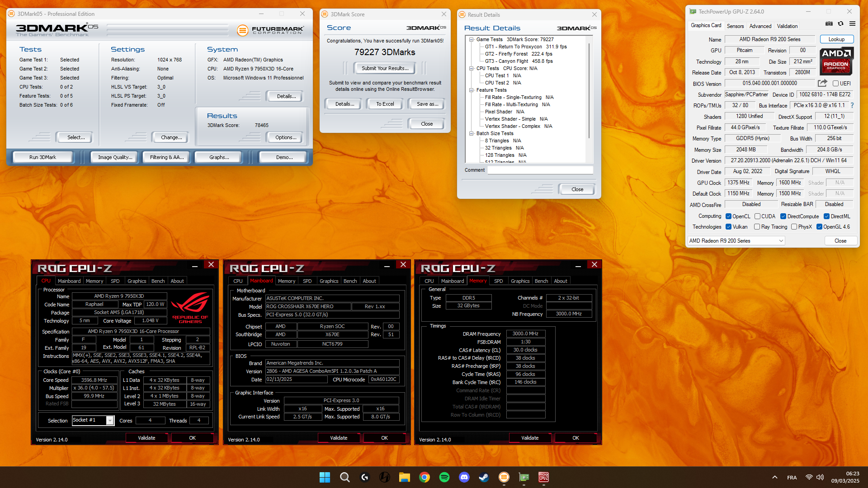
Task: Toggle the DirectML checkbox
Action: [x=826, y=216]
